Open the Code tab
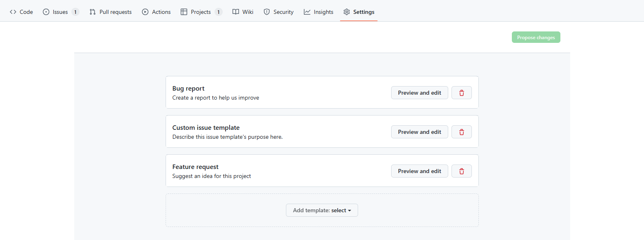This screenshot has height=240, width=644. (21, 12)
